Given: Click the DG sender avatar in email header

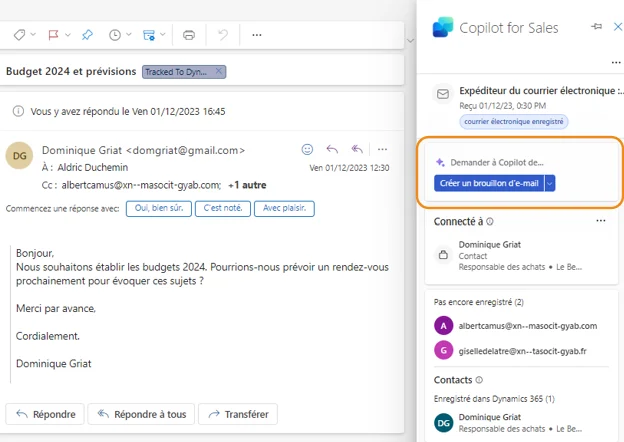Looking at the screenshot, I should pyautogui.click(x=19, y=156).
